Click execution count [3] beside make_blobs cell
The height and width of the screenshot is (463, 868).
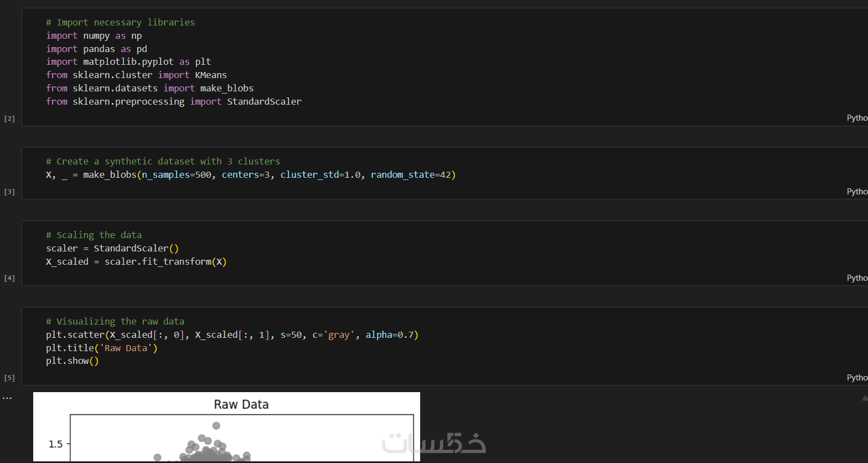click(9, 192)
